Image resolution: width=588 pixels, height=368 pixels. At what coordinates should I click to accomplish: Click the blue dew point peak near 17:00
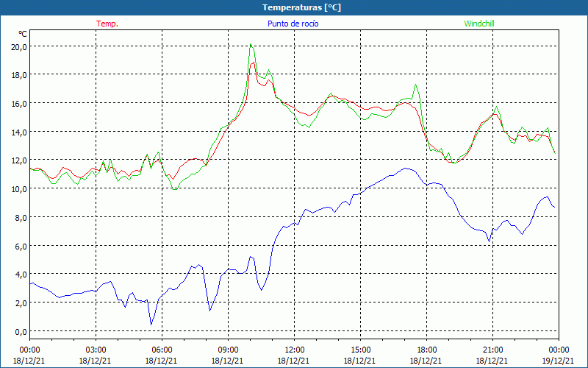coord(406,169)
